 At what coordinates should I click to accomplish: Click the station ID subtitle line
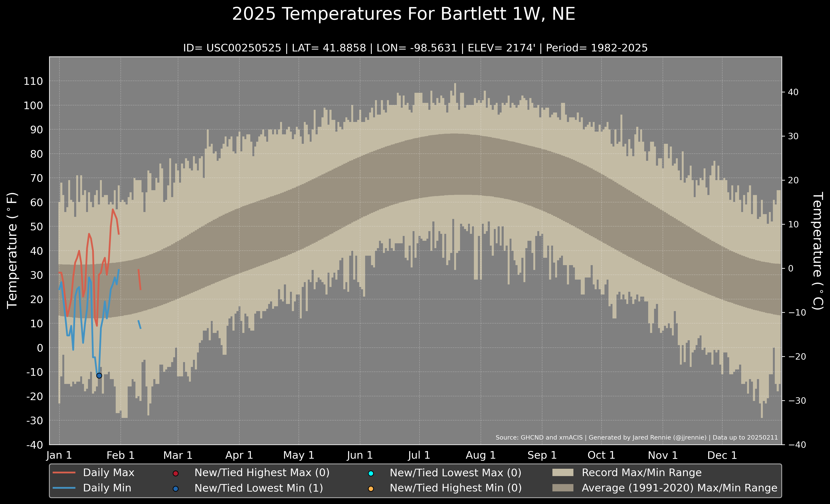pyautogui.click(x=415, y=48)
